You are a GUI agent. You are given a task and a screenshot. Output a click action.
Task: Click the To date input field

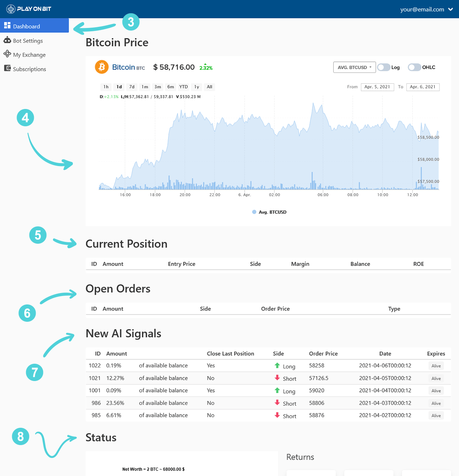(423, 87)
